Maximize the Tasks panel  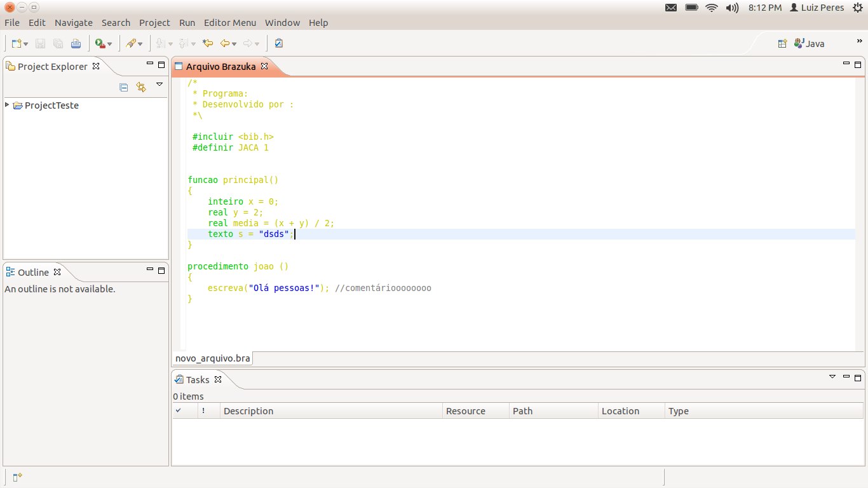(x=858, y=377)
